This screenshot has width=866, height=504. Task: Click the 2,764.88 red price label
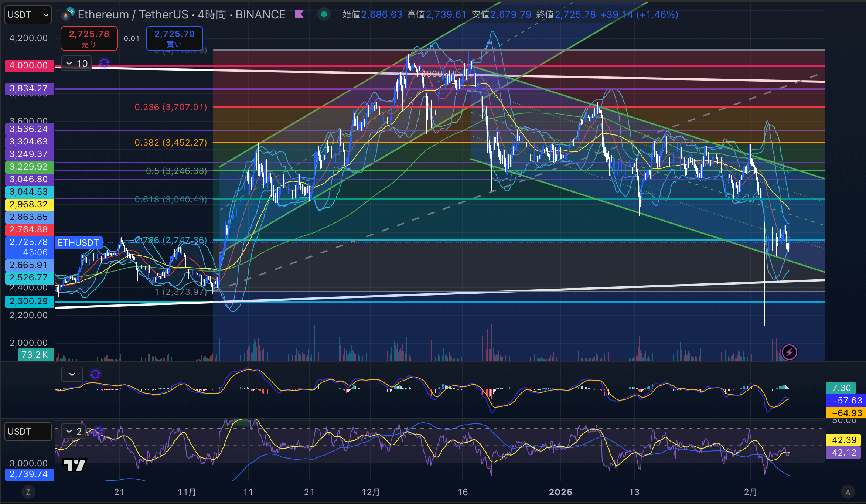point(29,229)
